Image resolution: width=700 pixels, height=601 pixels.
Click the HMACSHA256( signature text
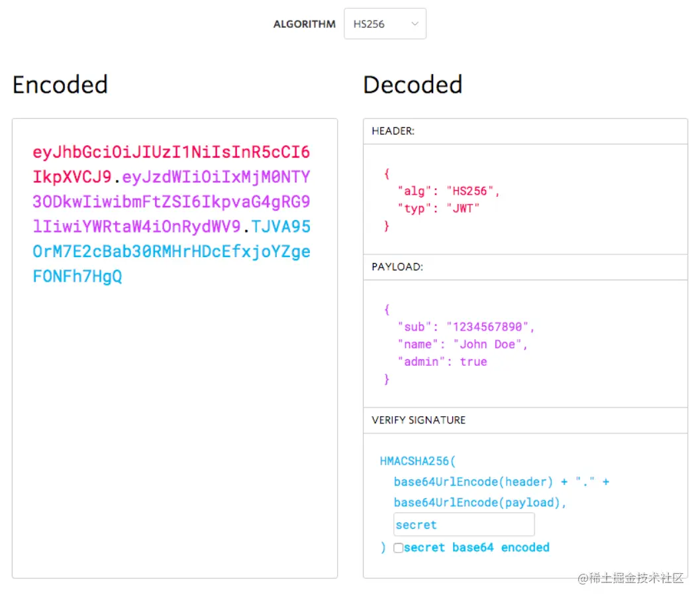[418, 461]
